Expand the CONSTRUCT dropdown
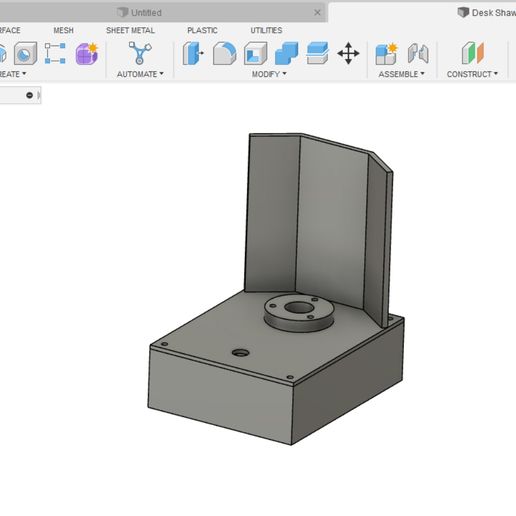The width and height of the screenshot is (516, 516). (x=472, y=74)
